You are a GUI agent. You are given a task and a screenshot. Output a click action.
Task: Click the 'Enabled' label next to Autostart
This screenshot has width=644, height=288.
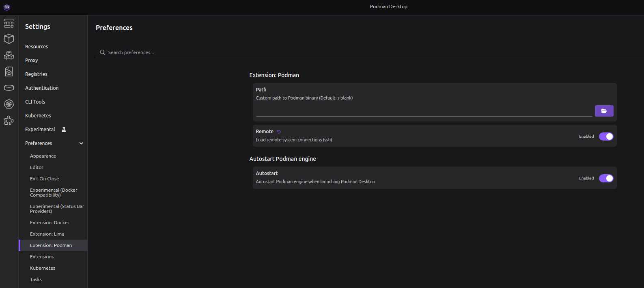[x=586, y=178]
